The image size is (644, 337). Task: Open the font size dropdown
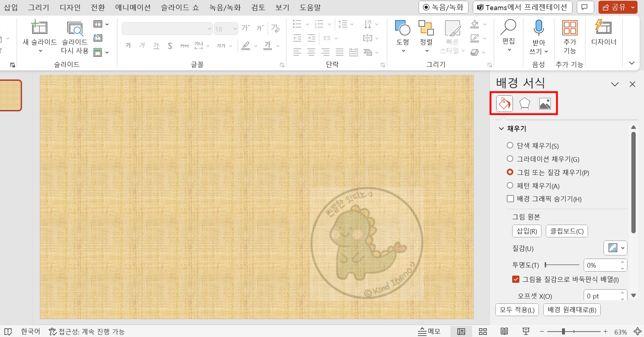pos(235,29)
